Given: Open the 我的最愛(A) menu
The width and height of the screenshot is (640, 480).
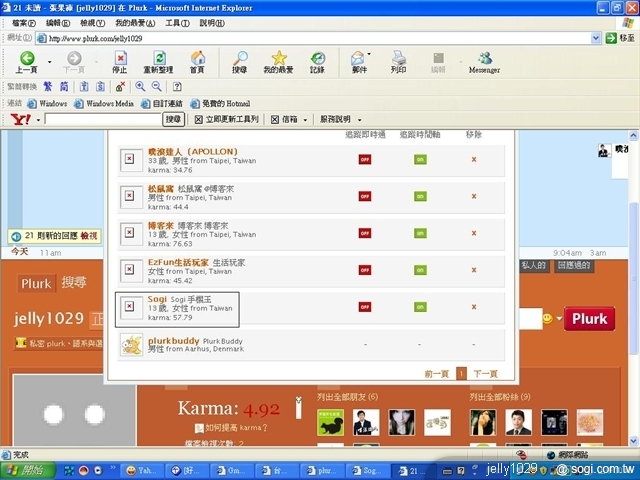Looking at the screenshot, I should click(135, 23).
